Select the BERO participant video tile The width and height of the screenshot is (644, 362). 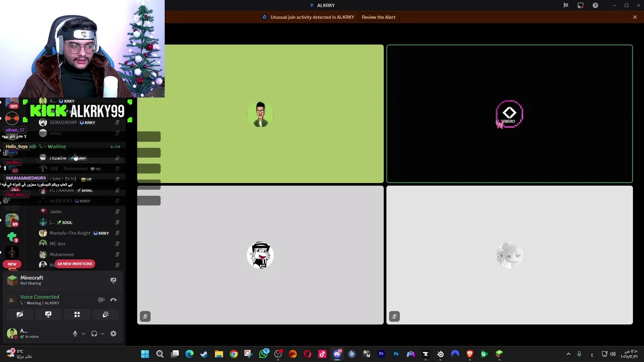coord(509,114)
